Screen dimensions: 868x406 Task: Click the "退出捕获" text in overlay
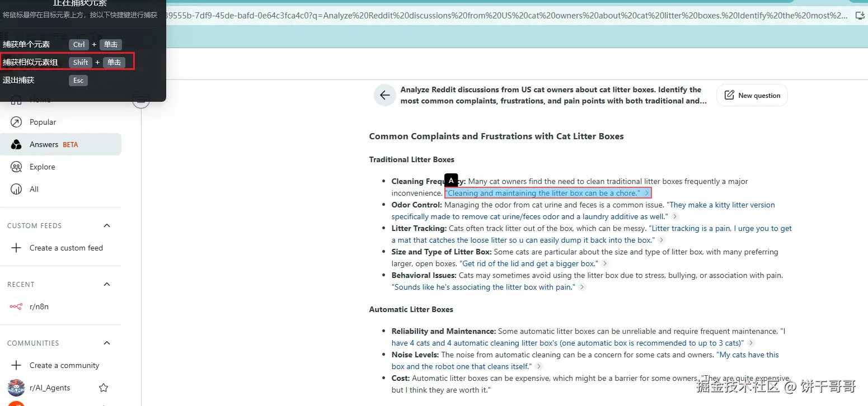click(x=18, y=80)
